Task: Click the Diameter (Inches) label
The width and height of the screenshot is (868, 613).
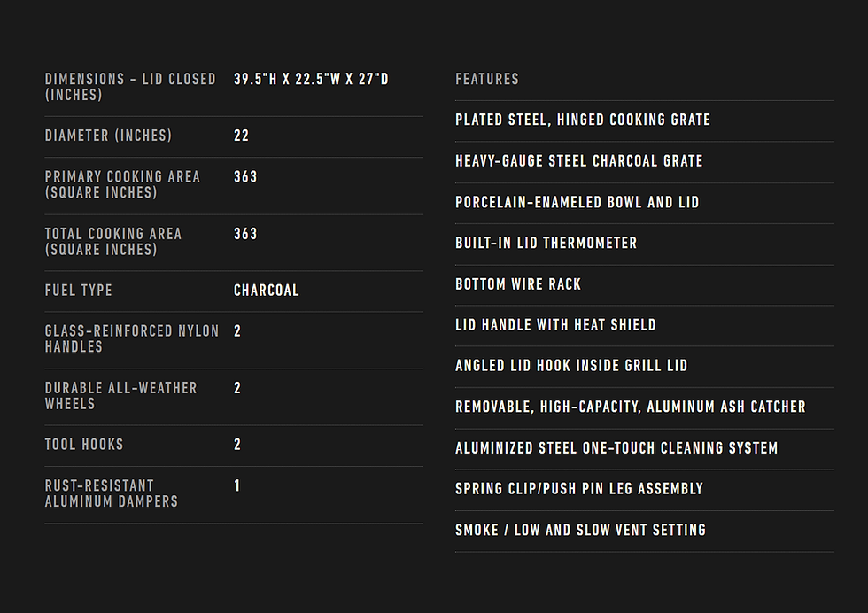Action: (x=108, y=136)
